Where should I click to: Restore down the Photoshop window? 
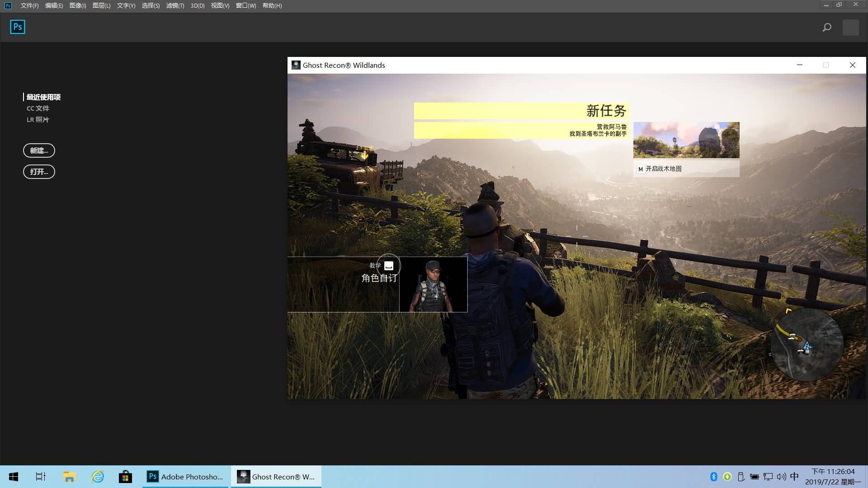tap(839, 5)
